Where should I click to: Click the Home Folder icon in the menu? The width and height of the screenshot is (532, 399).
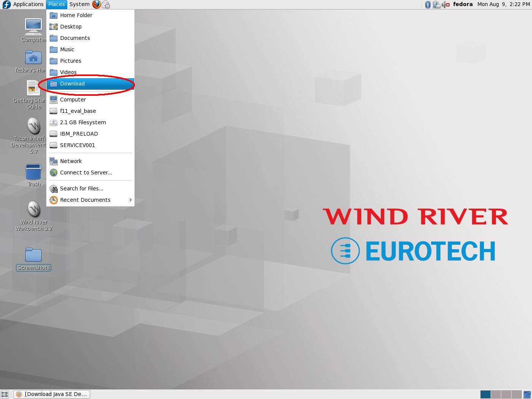54,15
